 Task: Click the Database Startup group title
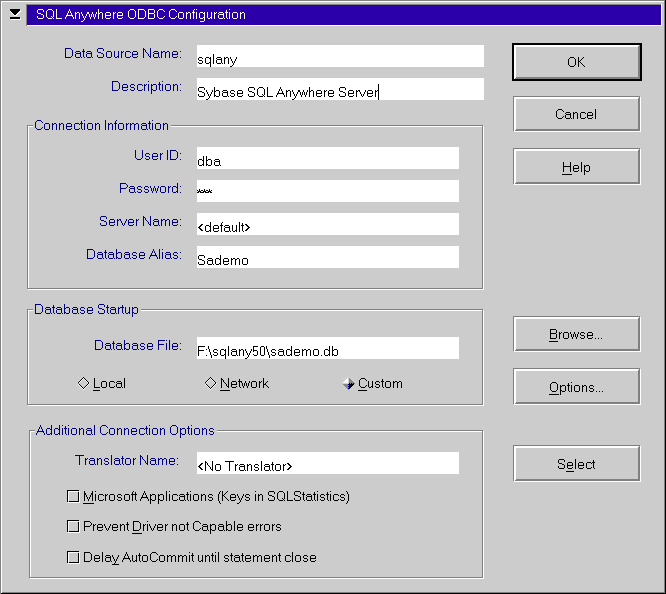point(86,309)
